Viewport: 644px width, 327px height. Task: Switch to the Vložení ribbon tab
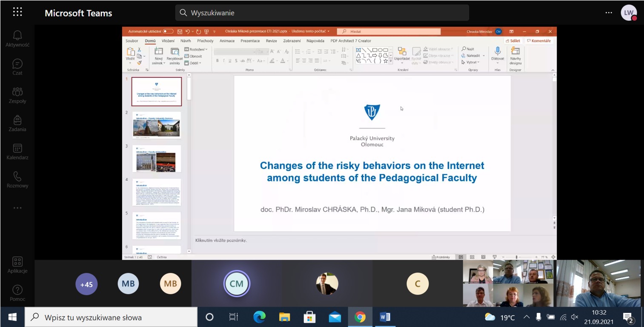tap(168, 41)
